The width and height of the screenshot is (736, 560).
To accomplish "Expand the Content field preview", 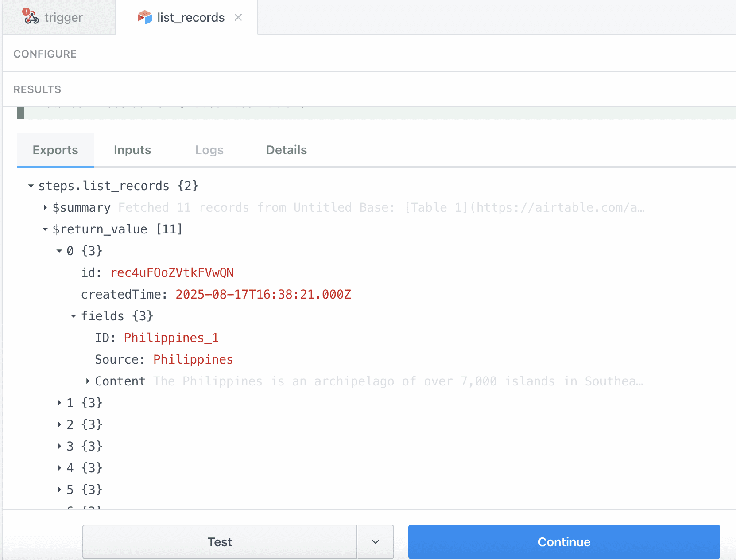I will [x=87, y=381].
